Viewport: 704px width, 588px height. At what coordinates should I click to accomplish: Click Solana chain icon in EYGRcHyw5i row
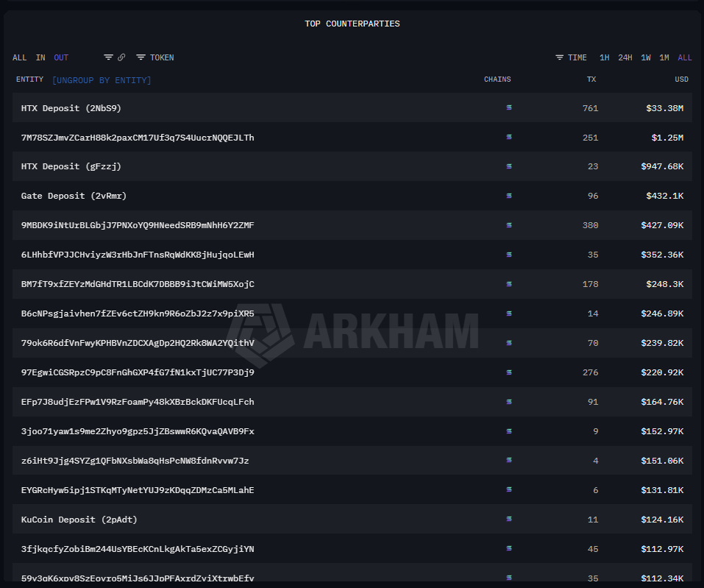pyautogui.click(x=509, y=489)
